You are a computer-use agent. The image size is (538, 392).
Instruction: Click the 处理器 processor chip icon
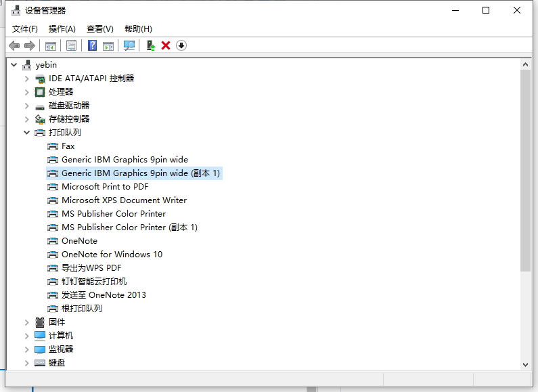40,92
